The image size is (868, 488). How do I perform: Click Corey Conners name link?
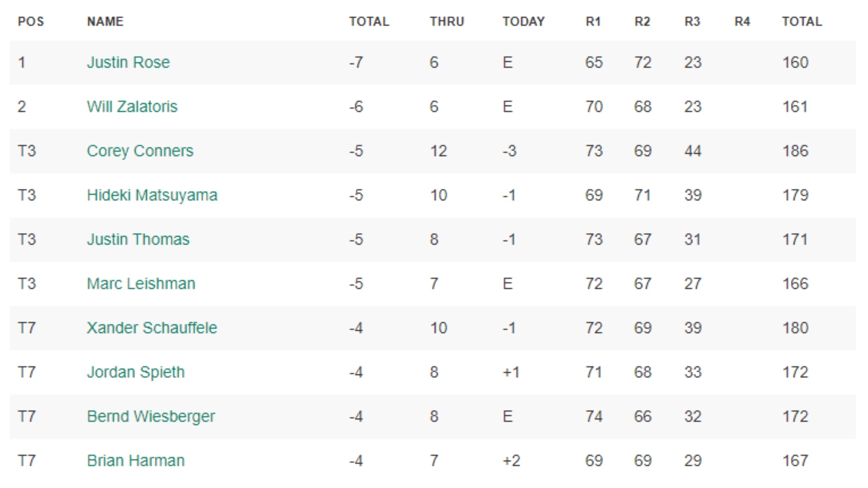click(140, 151)
